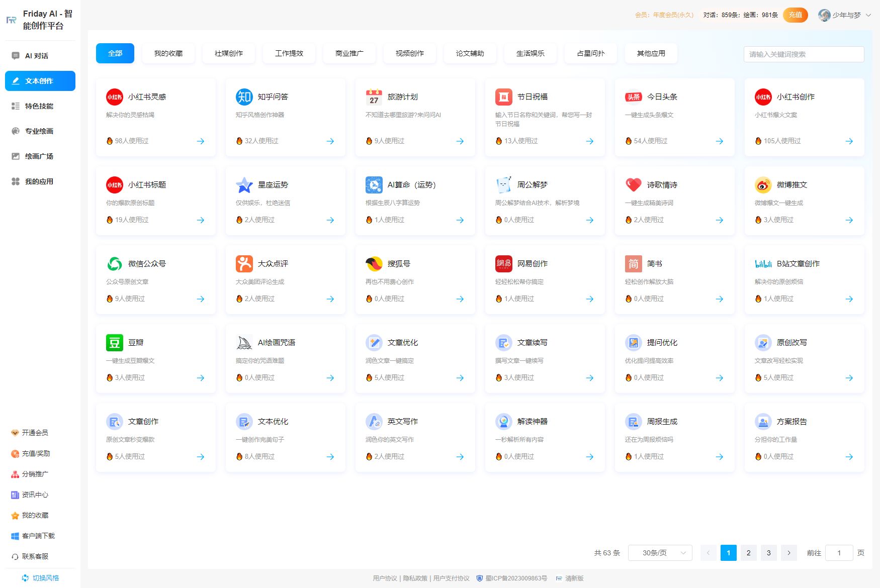Click the AI算命 icon
The height and width of the screenshot is (588, 880).
tap(374, 185)
